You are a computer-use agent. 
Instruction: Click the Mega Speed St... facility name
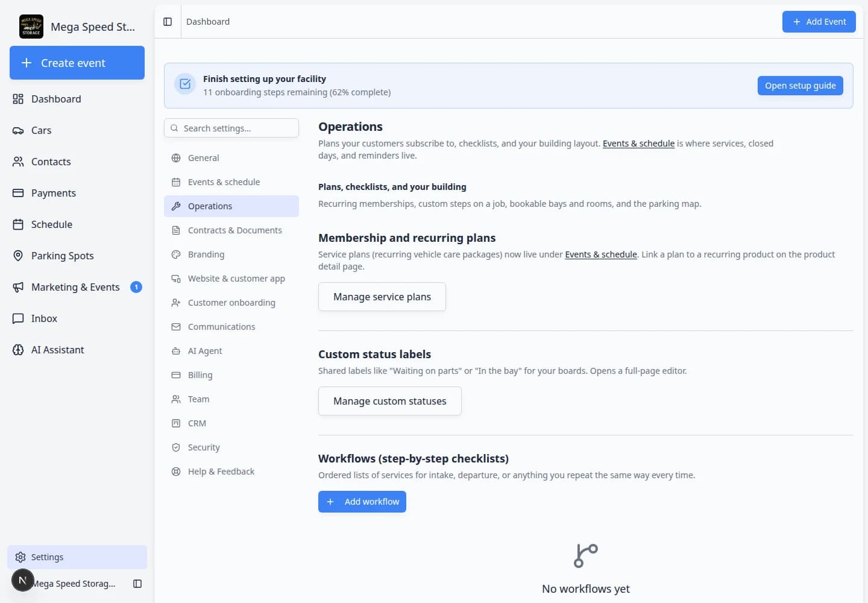tap(93, 27)
